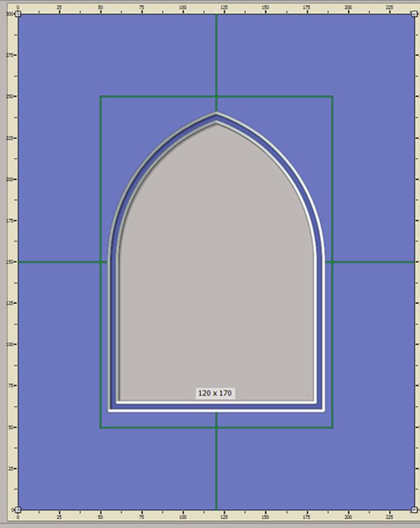Click the 200 mark on the top ruler
Viewport: 420px width, 528px height.
[348, 8]
